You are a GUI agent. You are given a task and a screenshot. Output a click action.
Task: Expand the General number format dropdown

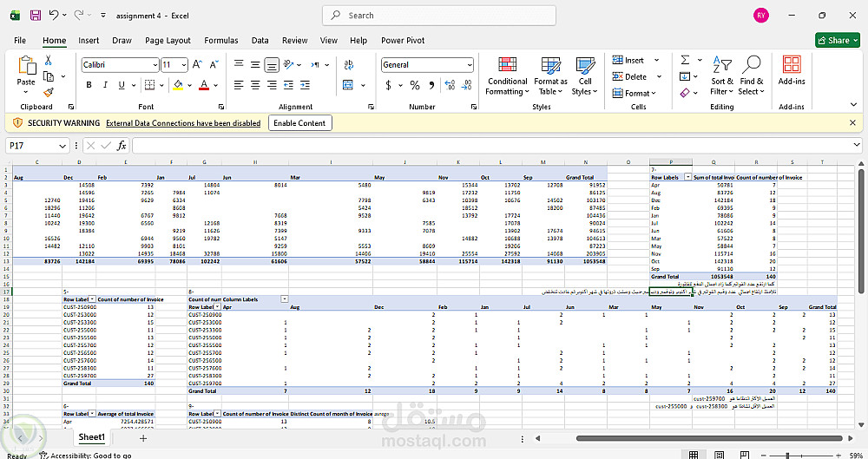(470, 65)
